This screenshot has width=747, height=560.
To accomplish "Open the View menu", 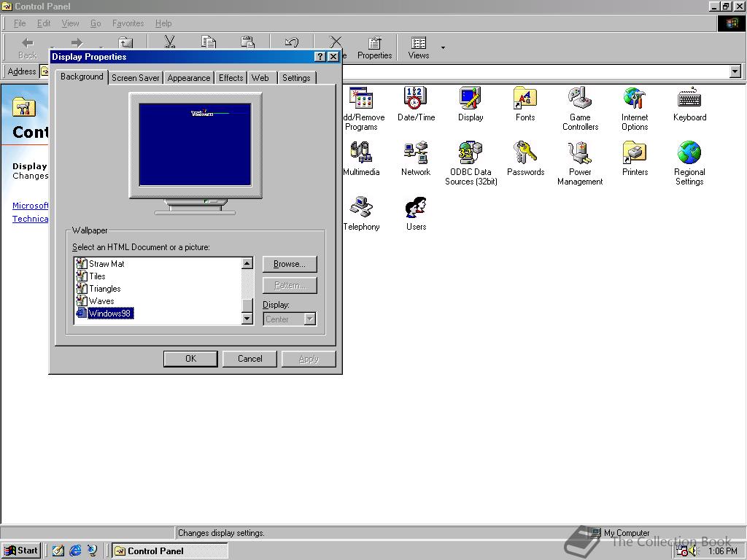I will click(x=70, y=23).
